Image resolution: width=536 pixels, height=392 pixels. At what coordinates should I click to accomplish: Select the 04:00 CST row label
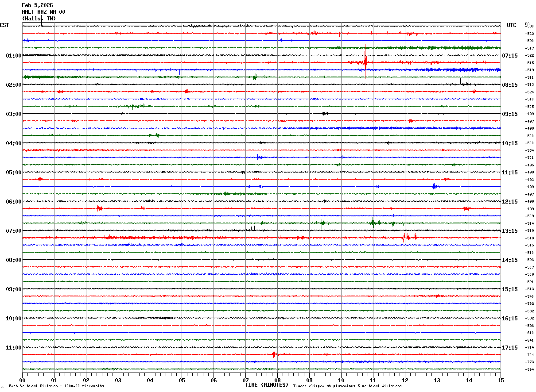tap(14, 143)
